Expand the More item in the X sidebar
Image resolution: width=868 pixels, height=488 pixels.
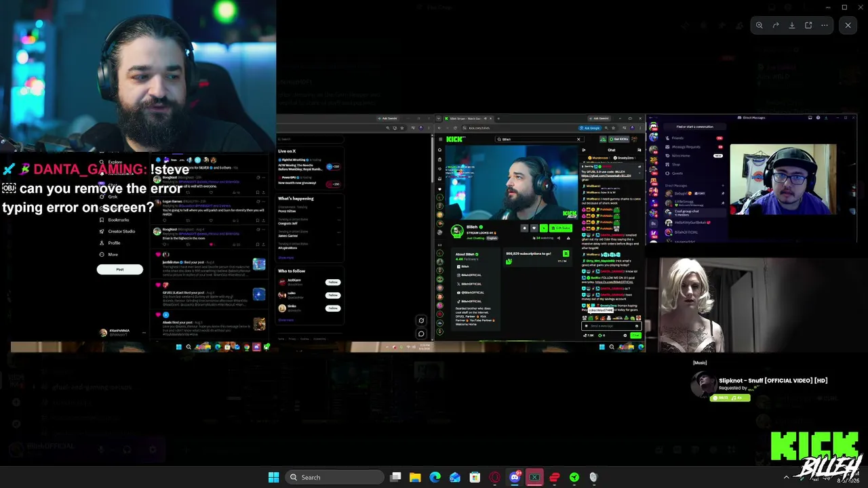(108, 254)
